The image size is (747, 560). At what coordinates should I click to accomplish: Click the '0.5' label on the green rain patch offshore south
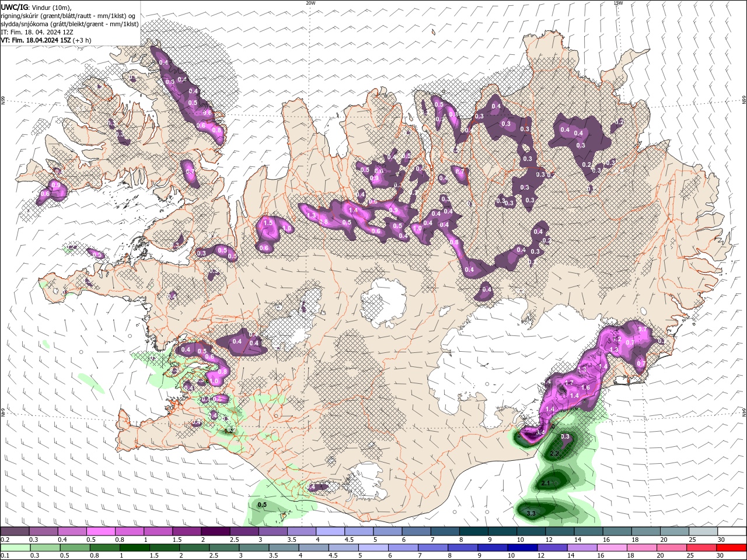(262, 505)
